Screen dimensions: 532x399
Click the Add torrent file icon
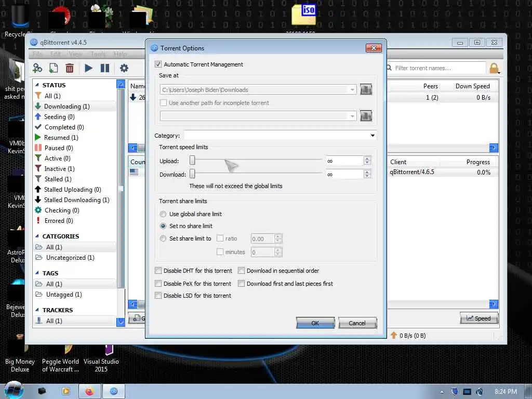pos(54,68)
